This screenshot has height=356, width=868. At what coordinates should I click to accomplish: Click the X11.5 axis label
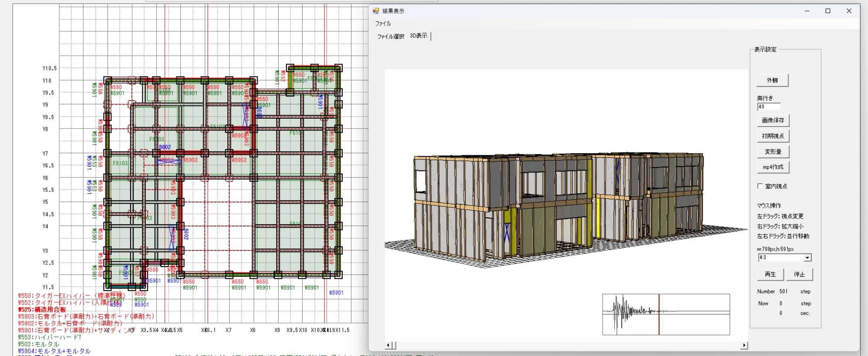[342, 330]
